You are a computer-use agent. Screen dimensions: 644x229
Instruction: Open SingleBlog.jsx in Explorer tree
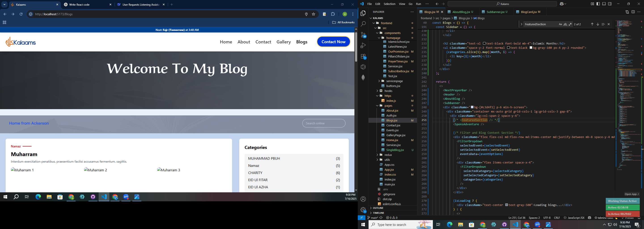[x=395, y=150]
